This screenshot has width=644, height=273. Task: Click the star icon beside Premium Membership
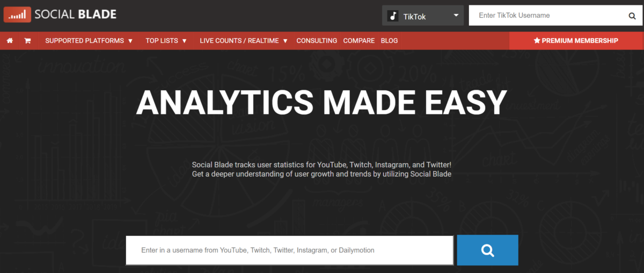point(536,41)
